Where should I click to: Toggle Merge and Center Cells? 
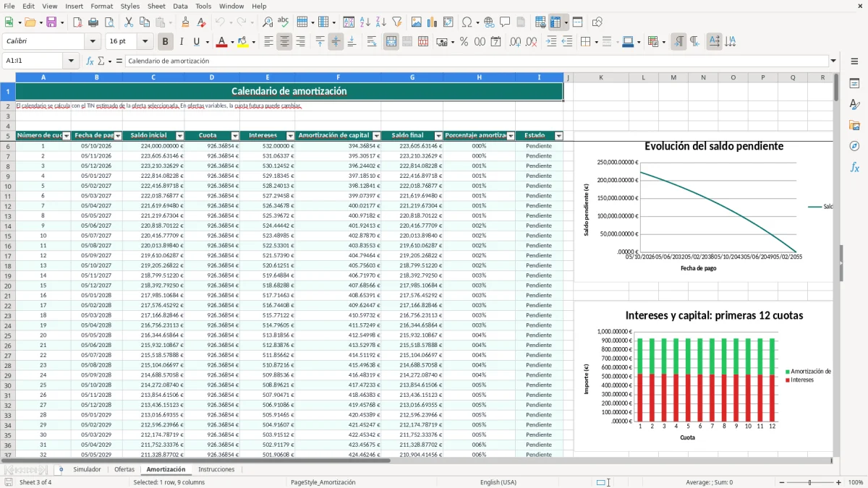coord(391,42)
